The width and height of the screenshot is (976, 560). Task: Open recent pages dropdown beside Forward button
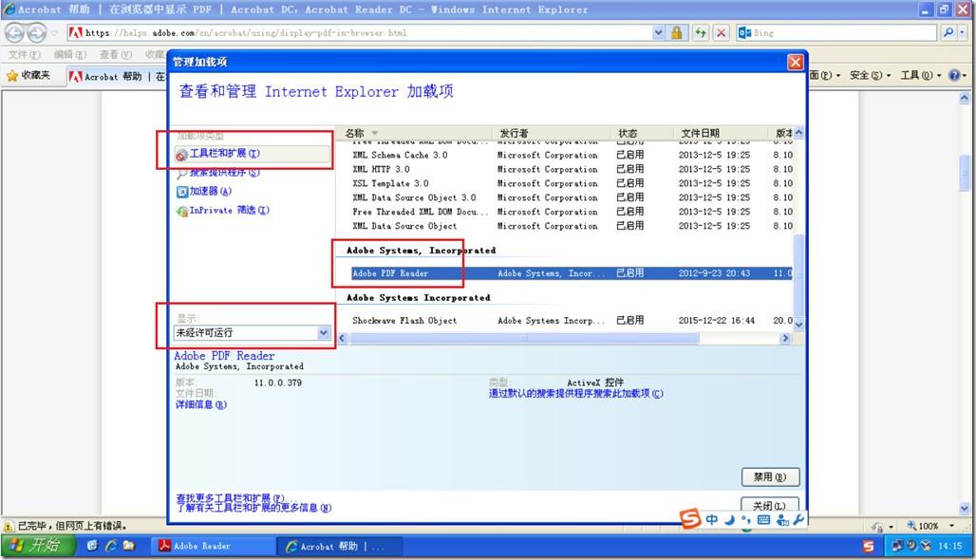click(54, 33)
